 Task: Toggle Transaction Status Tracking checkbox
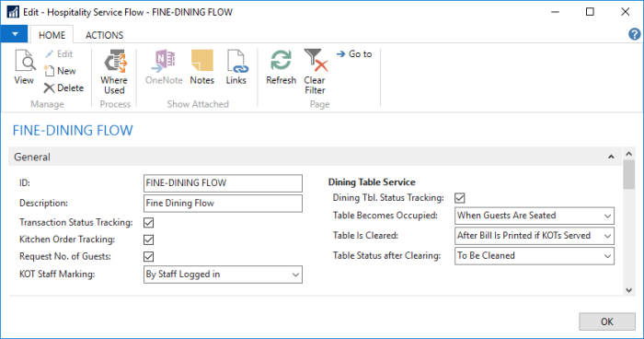[x=149, y=223]
